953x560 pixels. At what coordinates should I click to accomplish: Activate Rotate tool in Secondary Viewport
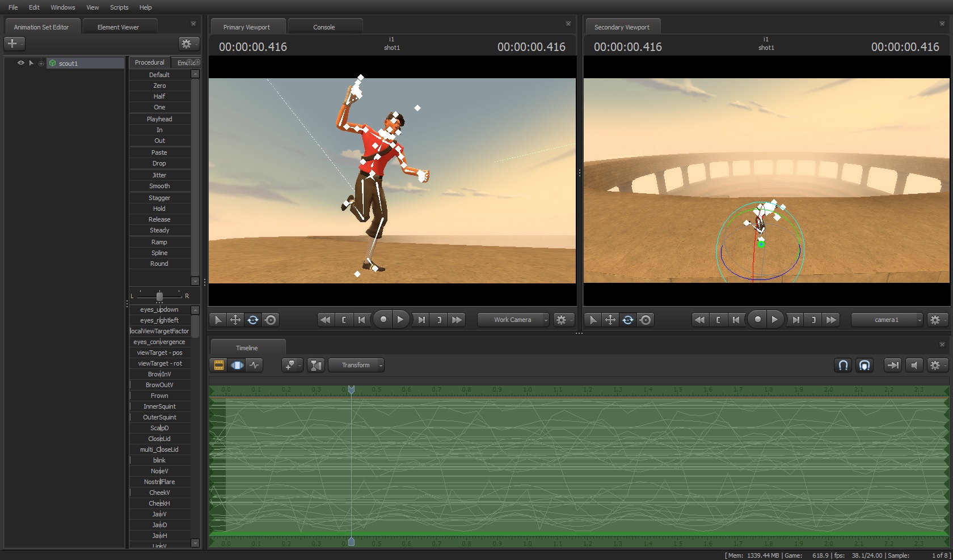tap(628, 320)
